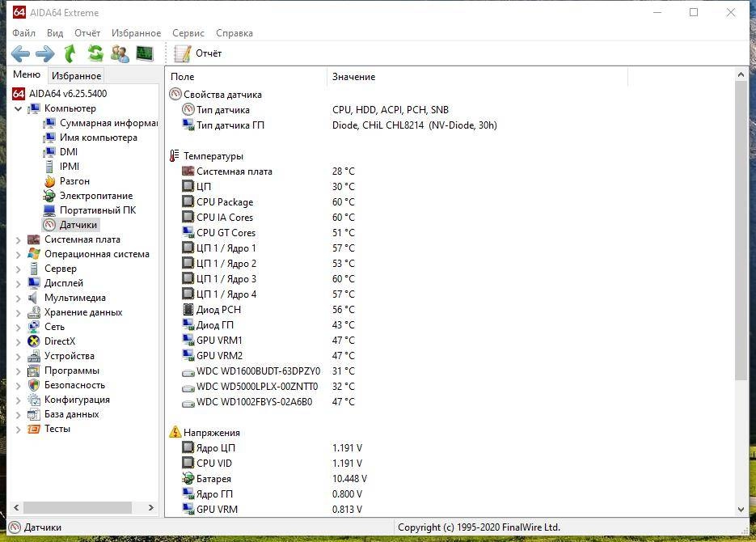Expand the Сеть tree node
This screenshot has width=756, height=542.
18,327
